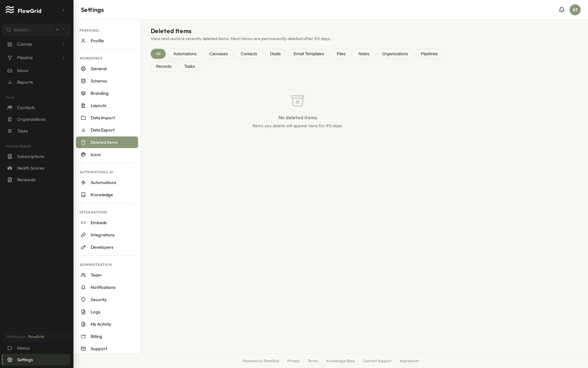Click the Support envelope icon

[x=83, y=349]
